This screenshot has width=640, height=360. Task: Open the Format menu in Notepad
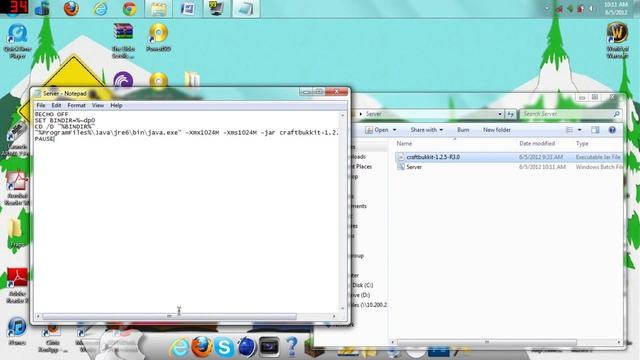tap(76, 105)
